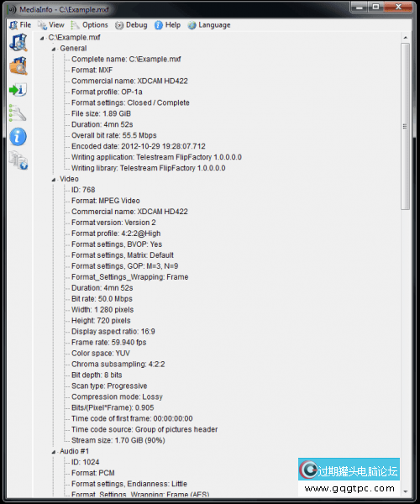Select the General tree node label
The width and height of the screenshot is (420, 504).
click(73, 49)
